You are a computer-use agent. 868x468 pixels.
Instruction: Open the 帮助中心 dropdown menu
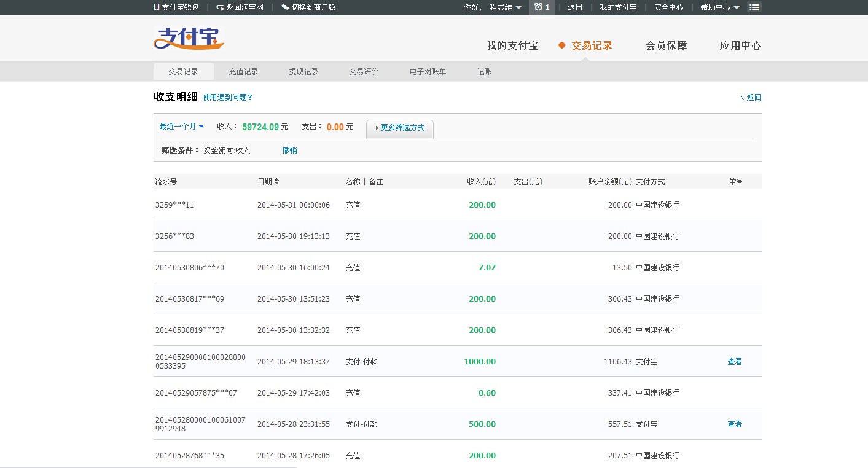[x=720, y=7]
